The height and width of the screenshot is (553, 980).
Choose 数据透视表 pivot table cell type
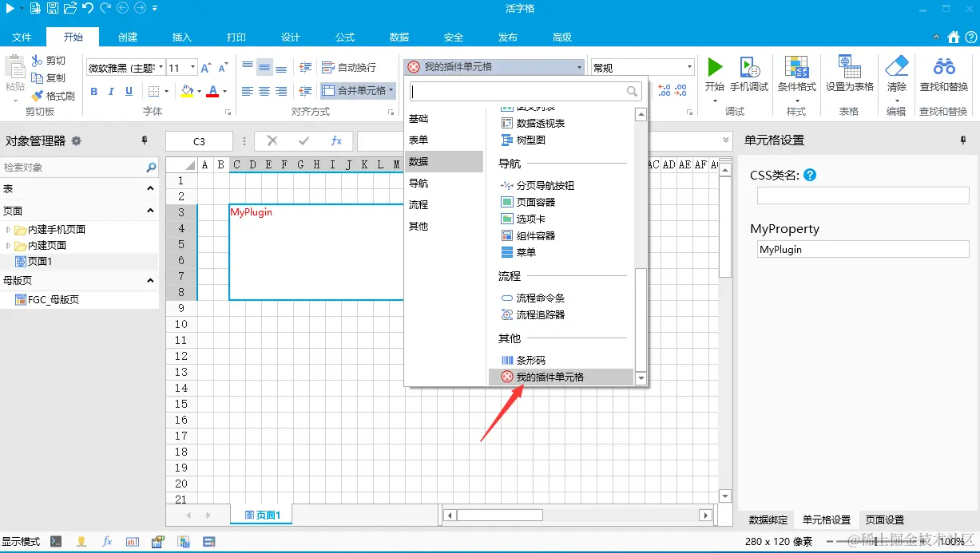click(x=533, y=123)
